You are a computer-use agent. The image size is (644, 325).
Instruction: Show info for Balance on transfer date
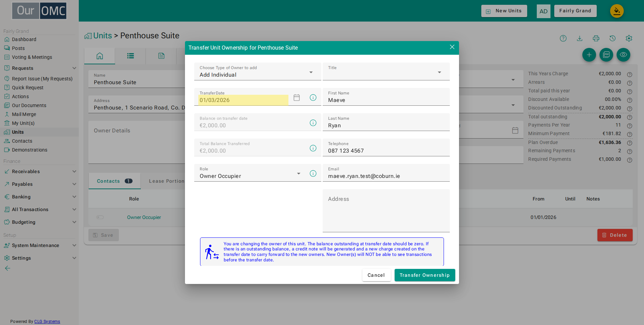313,123
